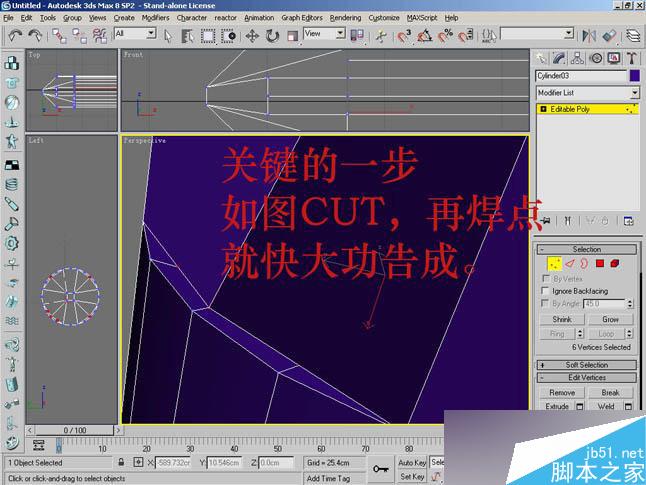Click the Shrink button
This screenshot has height=485, width=646.
[x=562, y=319]
